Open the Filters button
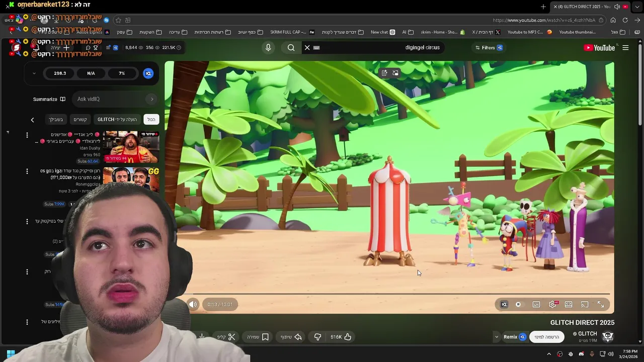Viewport: 644px width, 362px height. click(x=489, y=48)
